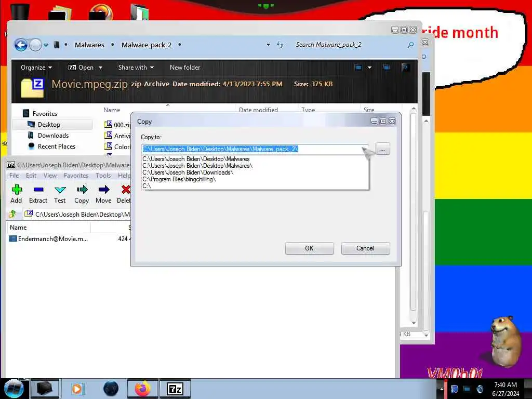
Task: Open Recent Places in Favorites
Action: (x=56, y=146)
